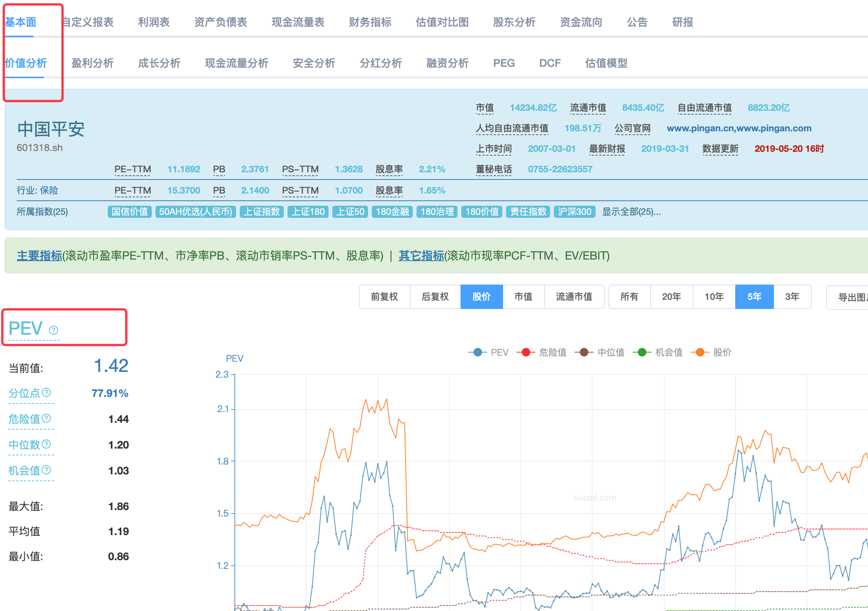
Task: Select the 估值模型 sub-tab
Action: (x=606, y=63)
